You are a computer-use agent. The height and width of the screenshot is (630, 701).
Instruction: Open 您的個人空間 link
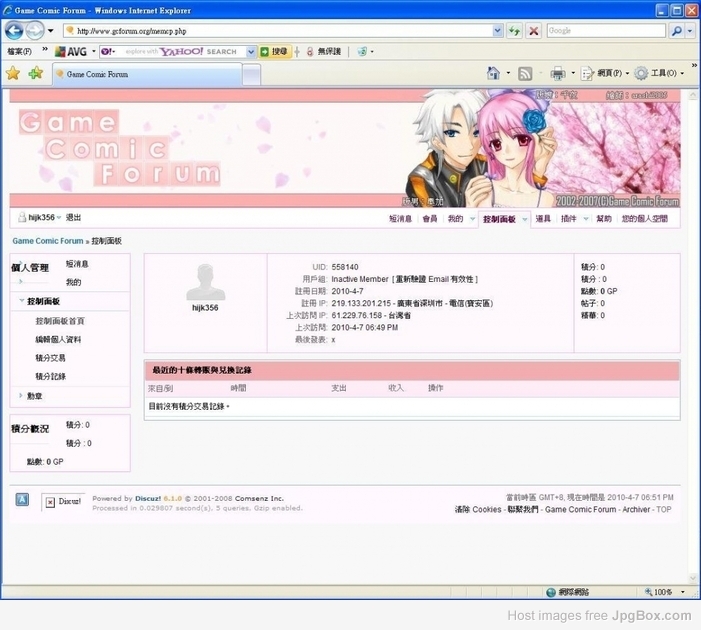pos(645,219)
